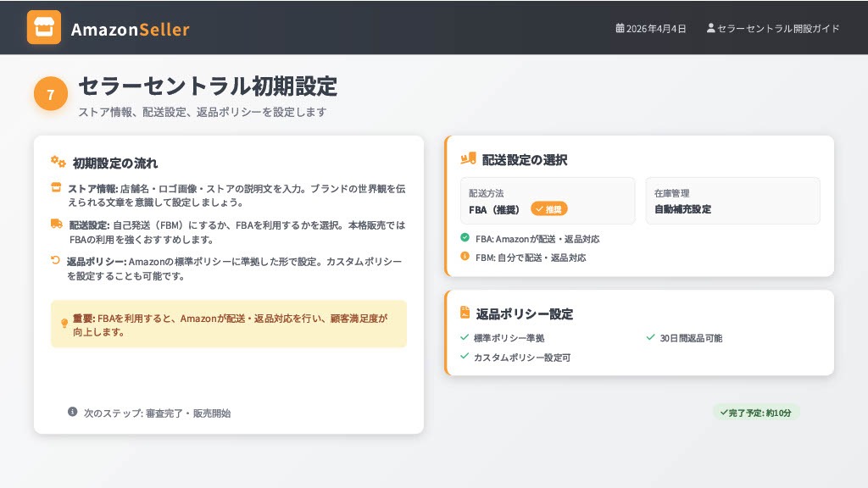The width and height of the screenshot is (868, 488).
Task: Click the lightbulb icon in 重要 notice
Action: tap(64, 324)
